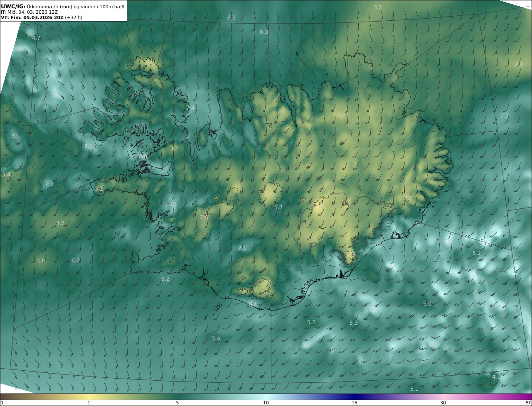Click the dark blue section of the colour bar
532x406 pixels.
pos(355,396)
